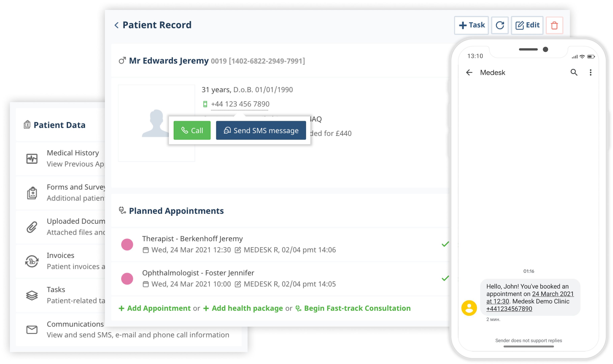Click the Edit button
Viewport: 613px width, 364px height.
tap(527, 25)
